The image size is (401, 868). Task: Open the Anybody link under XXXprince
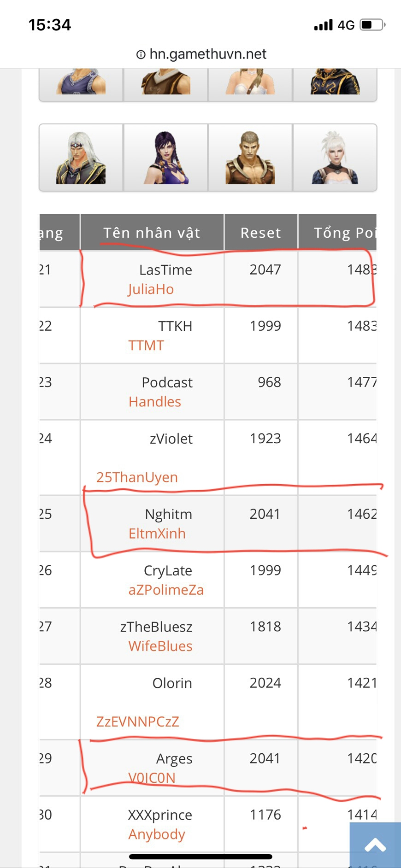pos(157,834)
